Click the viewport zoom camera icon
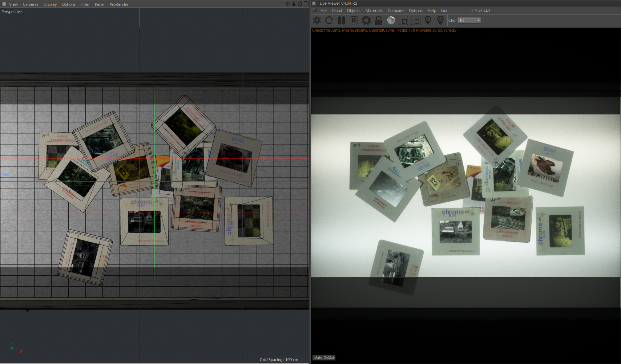 294,4
